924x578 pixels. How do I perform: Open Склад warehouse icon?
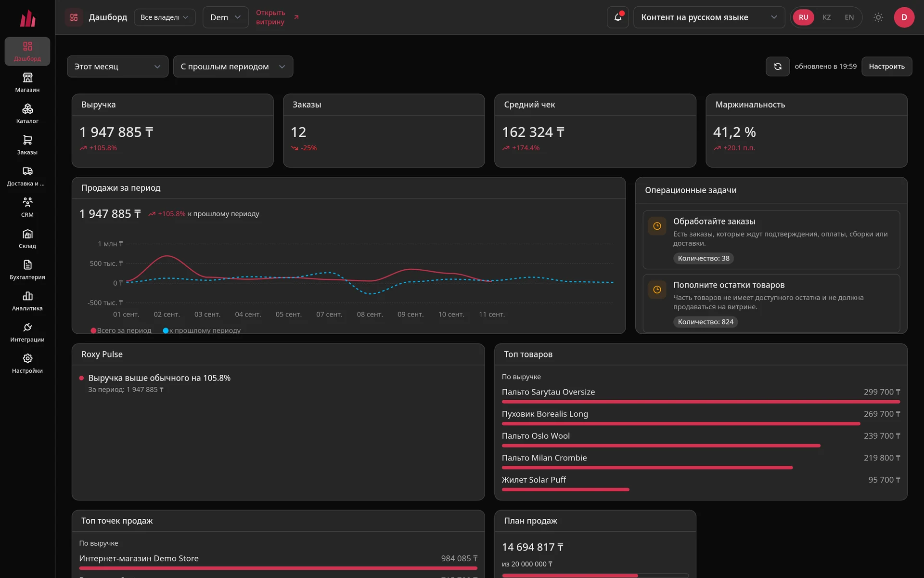point(27,234)
